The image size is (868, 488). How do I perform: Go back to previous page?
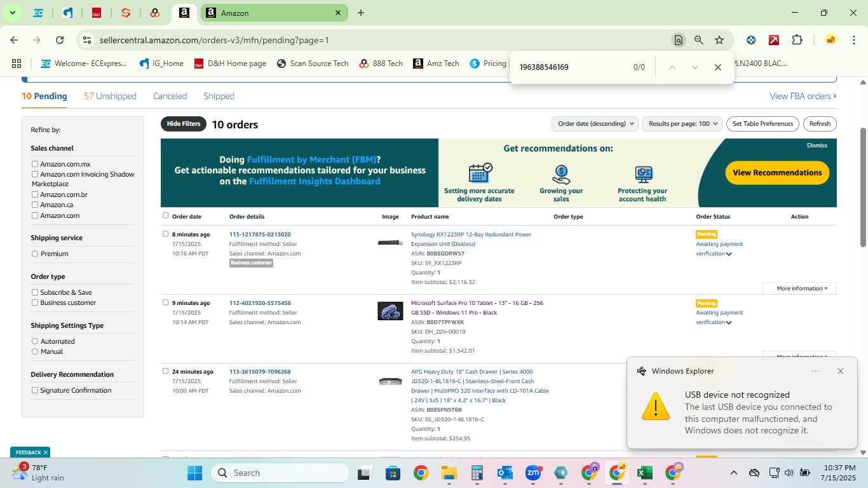pyautogui.click(x=14, y=40)
